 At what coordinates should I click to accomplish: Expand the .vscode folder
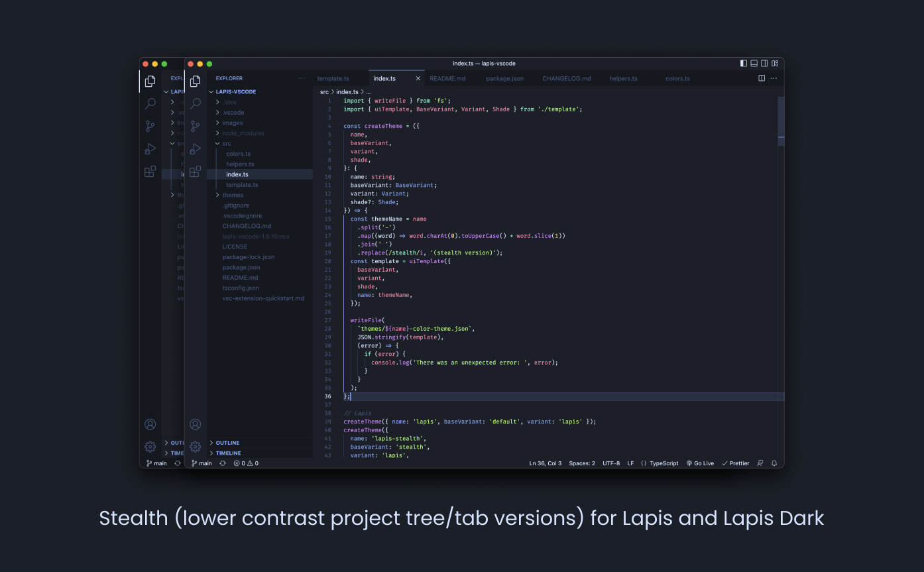coord(260,113)
